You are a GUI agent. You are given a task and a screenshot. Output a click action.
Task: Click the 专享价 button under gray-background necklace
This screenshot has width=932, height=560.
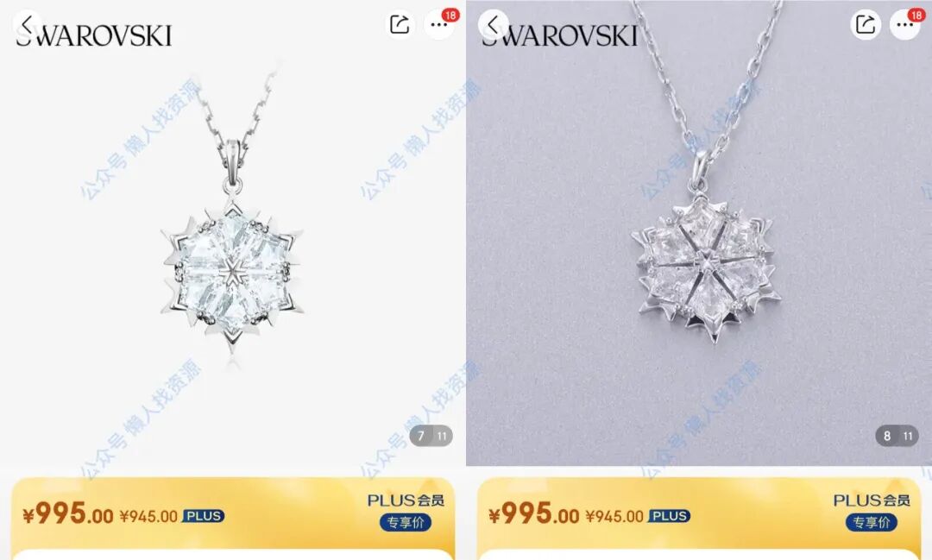tap(872, 523)
